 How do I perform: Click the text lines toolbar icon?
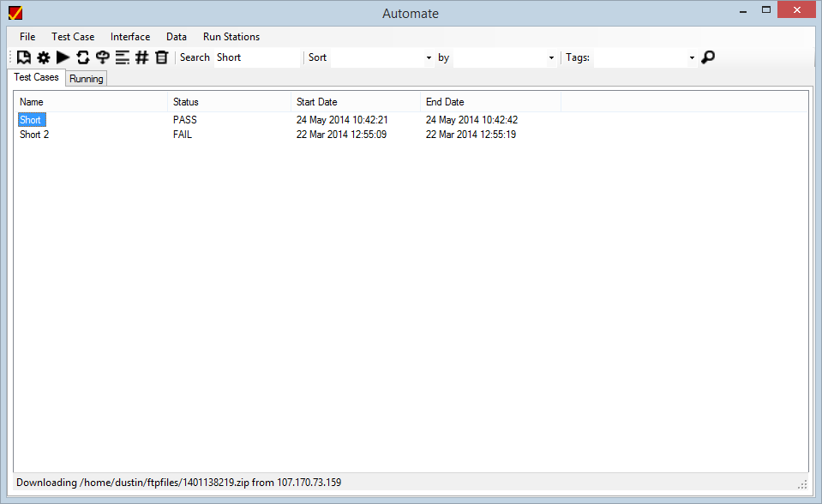pos(123,57)
